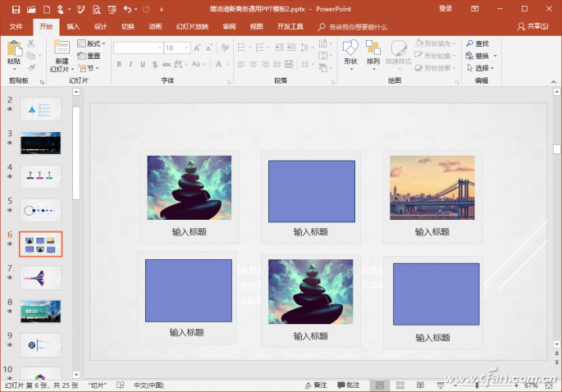This screenshot has width=562, height=392.
Task: Click the Find magnifier icon
Action: tap(469, 43)
